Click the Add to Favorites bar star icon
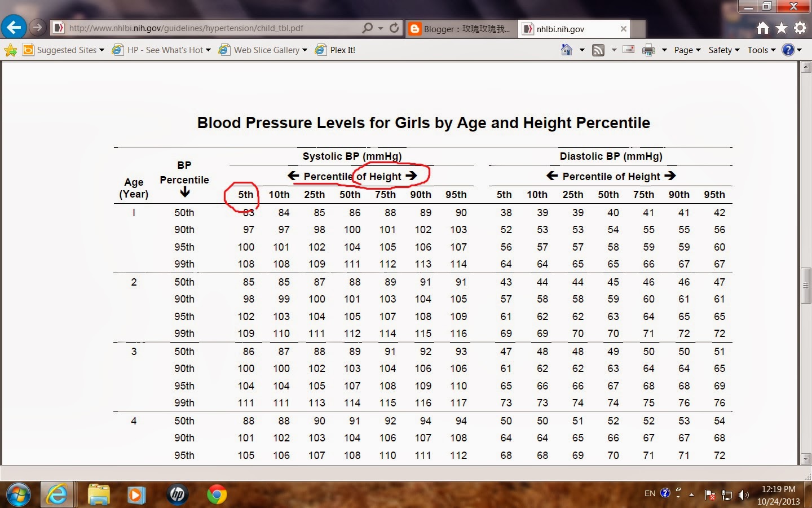This screenshot has height=508, width=812. [x=11, y=50]
